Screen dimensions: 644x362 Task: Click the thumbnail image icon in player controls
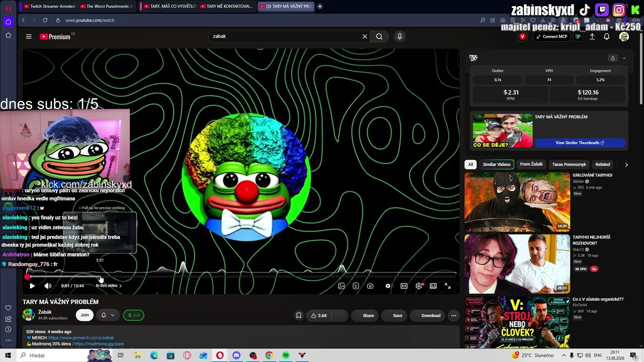coord(341,286)
